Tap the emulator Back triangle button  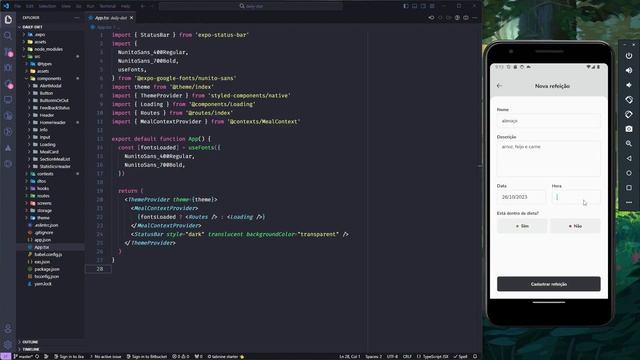click(x=629, y=158)
